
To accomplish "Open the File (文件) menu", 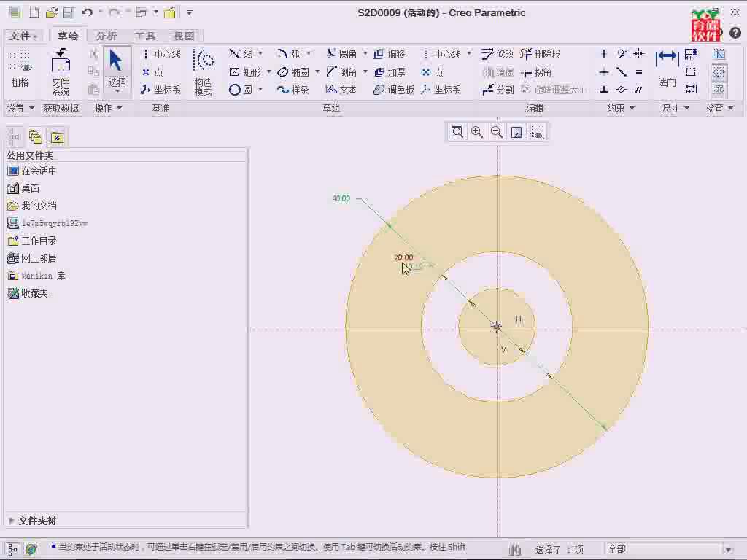I will (23, 36).
